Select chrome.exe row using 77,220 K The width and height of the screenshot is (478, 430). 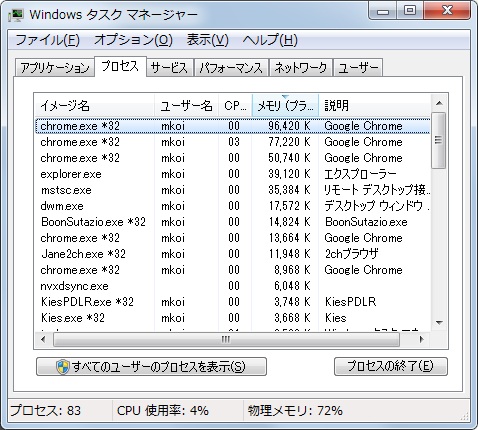(233, 142)
